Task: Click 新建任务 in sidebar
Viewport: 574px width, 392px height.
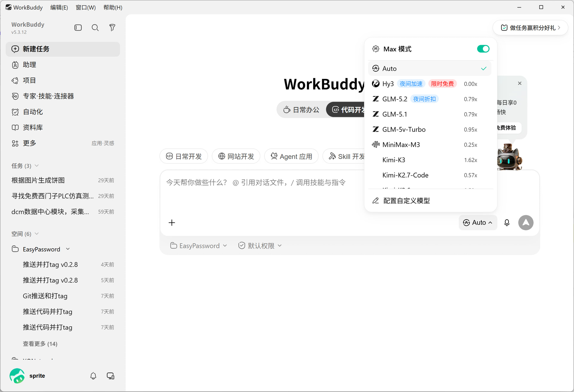Action: pyautogui.click(x=63, y=49)
